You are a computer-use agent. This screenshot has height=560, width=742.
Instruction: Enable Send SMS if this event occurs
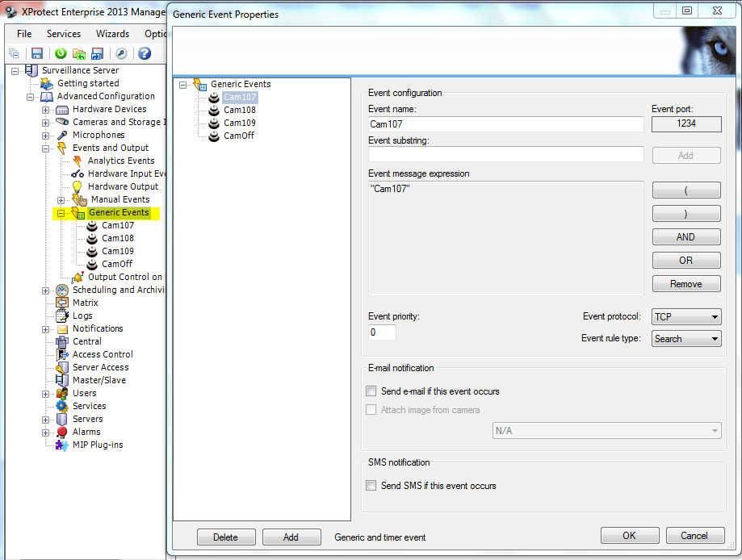(x=371, y=485)
